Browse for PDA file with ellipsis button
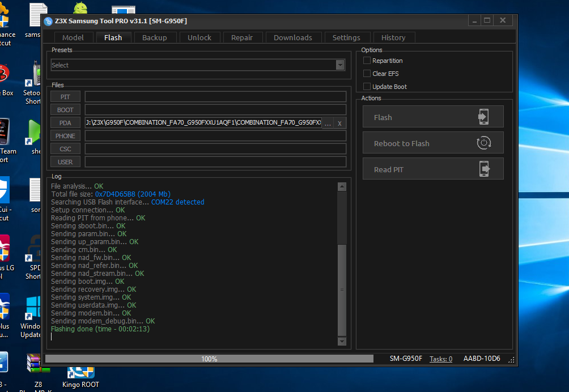The image size is (569, 392). pyautogui.click(x=328, y=123)
